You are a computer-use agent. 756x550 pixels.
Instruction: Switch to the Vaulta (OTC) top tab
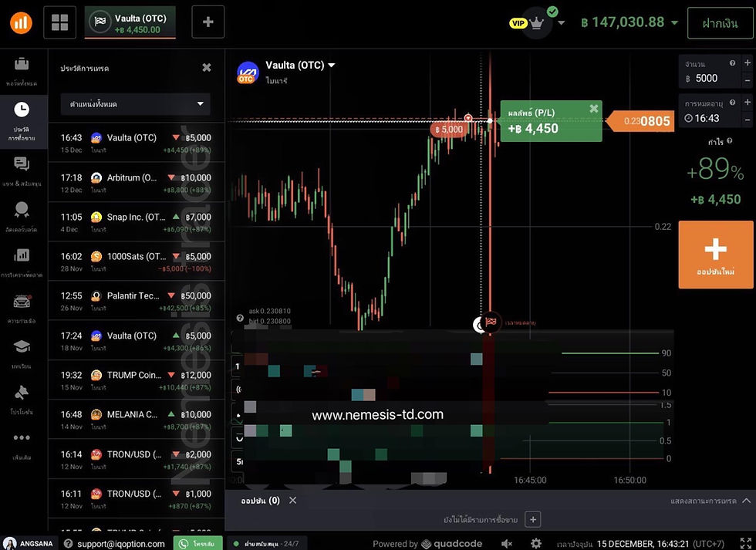coord(130,22)
